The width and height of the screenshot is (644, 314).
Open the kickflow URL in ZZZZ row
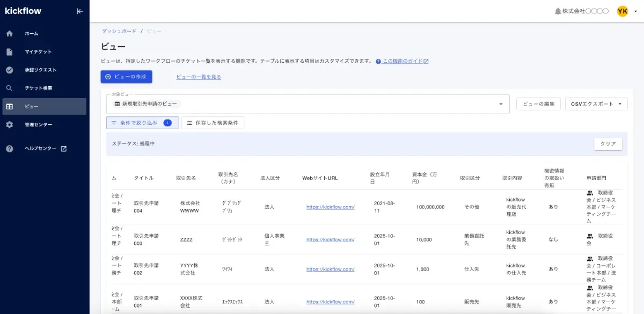click(331, 240)
